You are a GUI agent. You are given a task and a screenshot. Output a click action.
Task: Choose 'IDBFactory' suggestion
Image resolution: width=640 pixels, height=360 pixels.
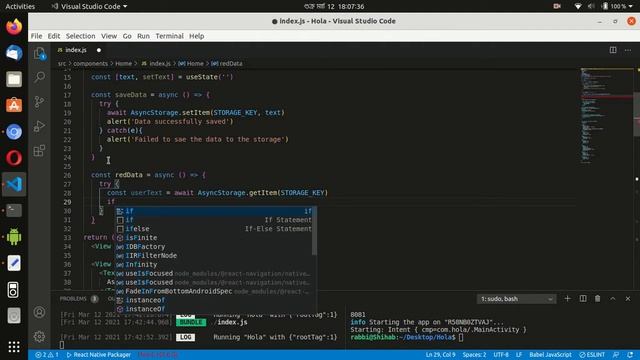(x=215, y=247)
